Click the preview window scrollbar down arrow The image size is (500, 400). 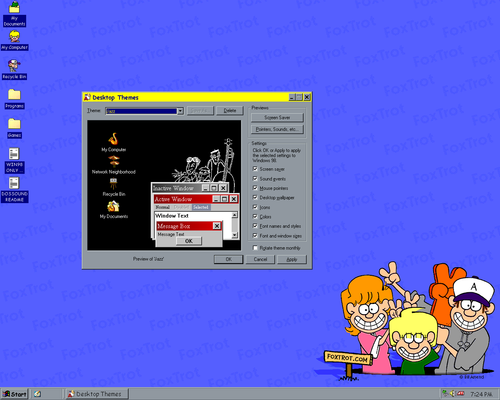[x=235, y=235]
